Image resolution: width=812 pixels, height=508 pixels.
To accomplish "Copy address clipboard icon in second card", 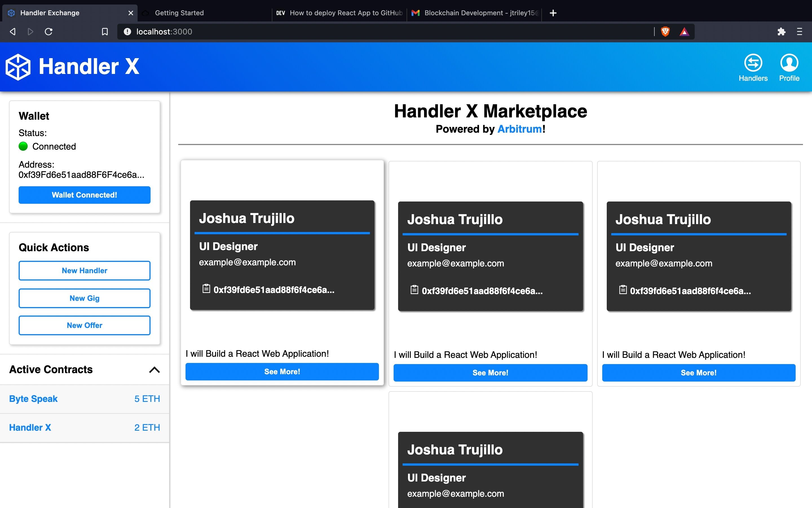I will [x=414, y=290].
